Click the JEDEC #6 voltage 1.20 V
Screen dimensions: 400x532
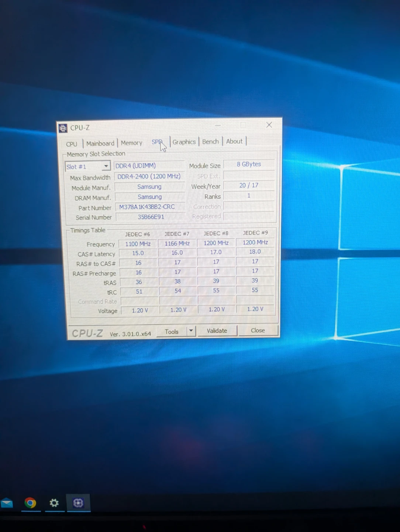click(140, 310)
